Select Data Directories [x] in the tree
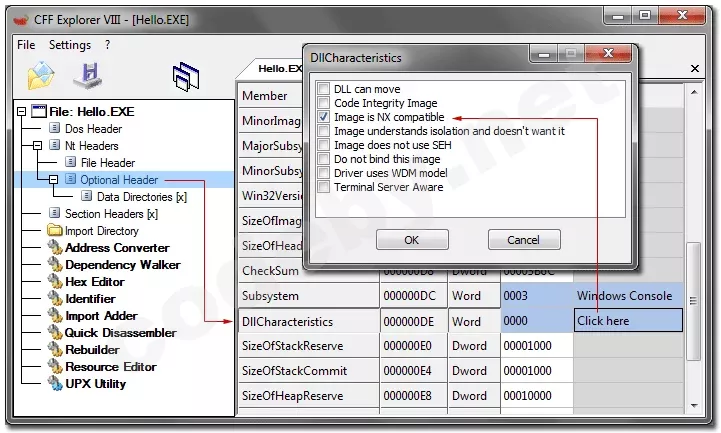The image size is (721, 433). coord(142,196)
